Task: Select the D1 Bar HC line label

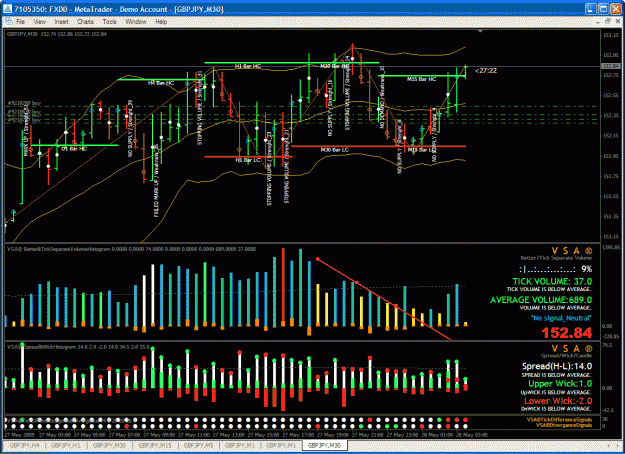Action: coord(74,149)
